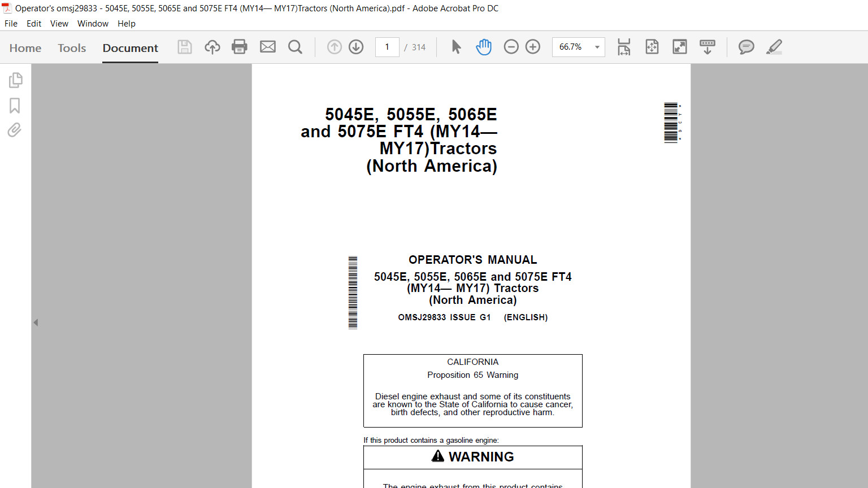Click the (ENGLISH) text
Viewport: 868px width, 488px height.
(526, 317)
